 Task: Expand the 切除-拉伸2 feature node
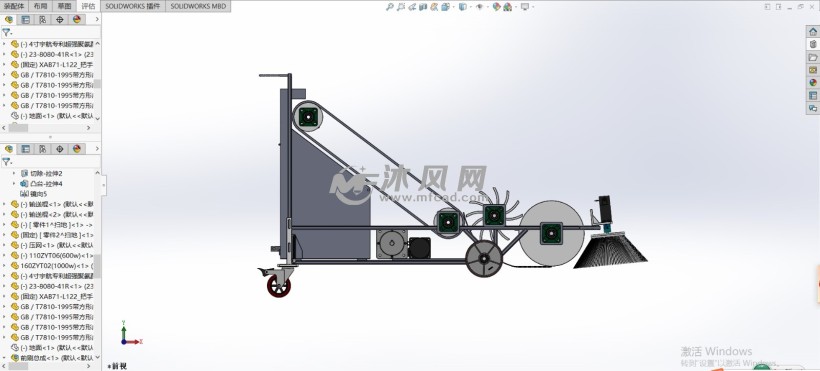pos(14,173)
